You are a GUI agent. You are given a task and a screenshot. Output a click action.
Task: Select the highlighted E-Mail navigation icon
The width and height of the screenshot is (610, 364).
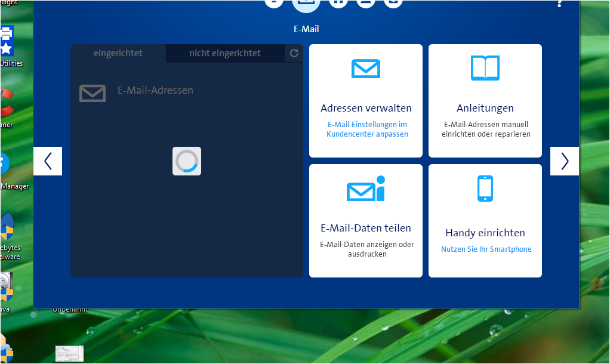pyautogui.click(x=306, y=3)
